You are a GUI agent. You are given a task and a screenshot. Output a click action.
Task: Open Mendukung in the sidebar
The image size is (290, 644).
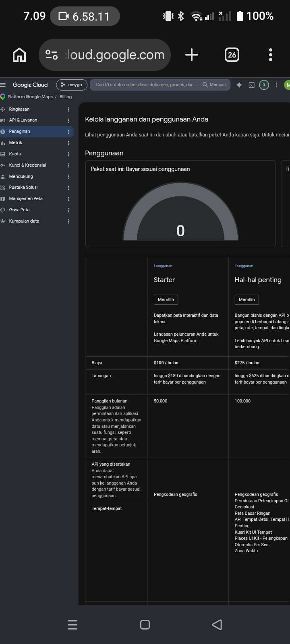coord(21,176)
